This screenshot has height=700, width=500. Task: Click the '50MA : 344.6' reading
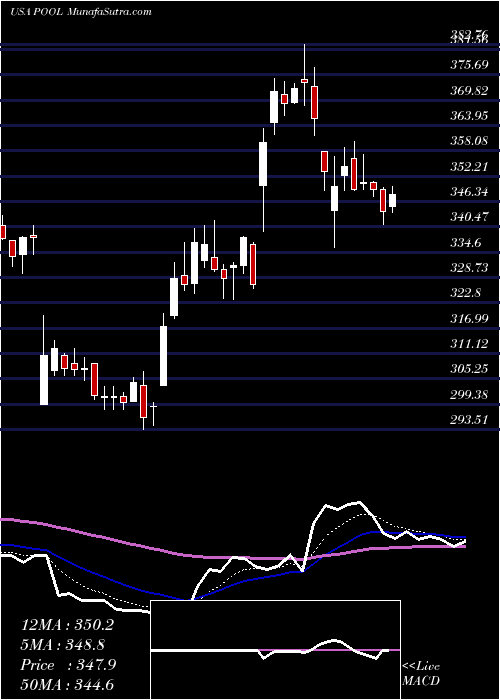pyautogui.click(x=67, y=684)
